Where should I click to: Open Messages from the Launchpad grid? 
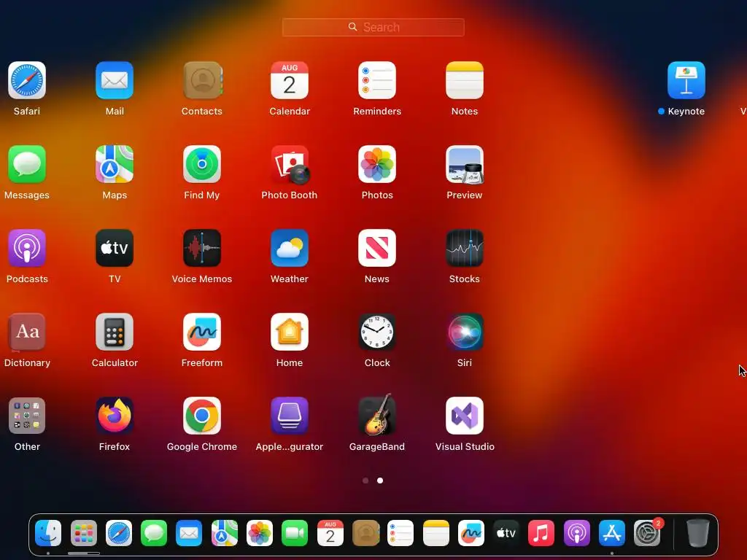27,164
